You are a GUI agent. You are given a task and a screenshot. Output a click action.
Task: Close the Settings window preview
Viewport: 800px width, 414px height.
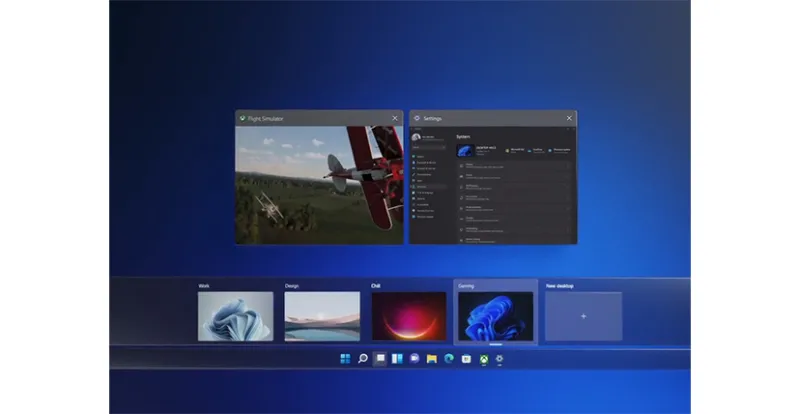569,118
